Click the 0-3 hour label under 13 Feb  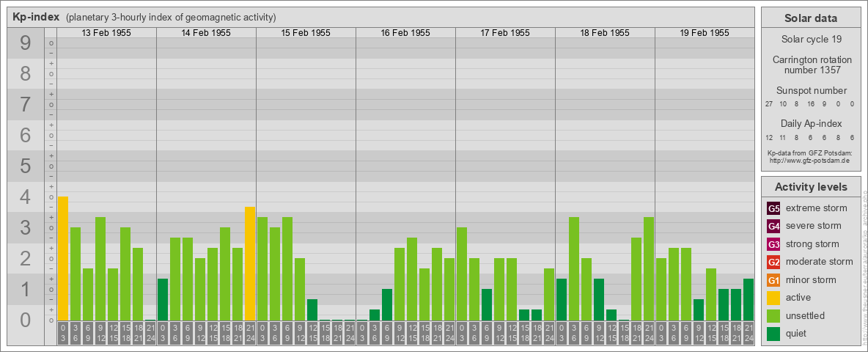63,334
